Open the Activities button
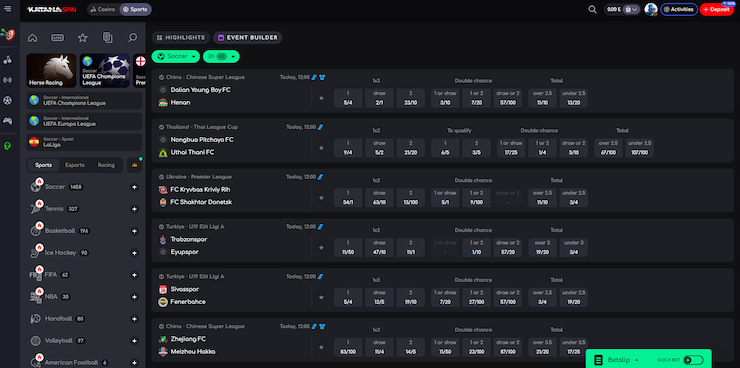The width and height of the screenshot is (740, 368). [679, 9]
